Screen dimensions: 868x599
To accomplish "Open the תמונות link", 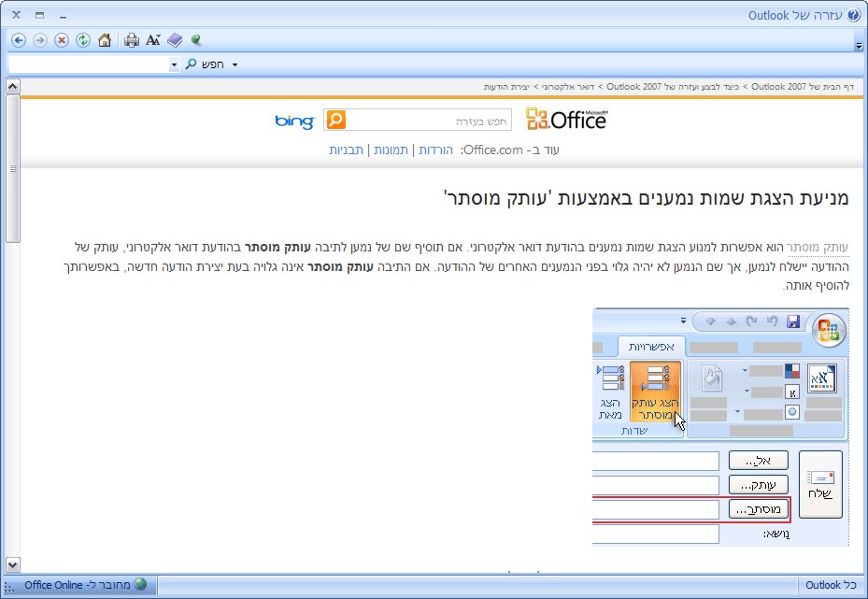I will [x=391, y=150].
